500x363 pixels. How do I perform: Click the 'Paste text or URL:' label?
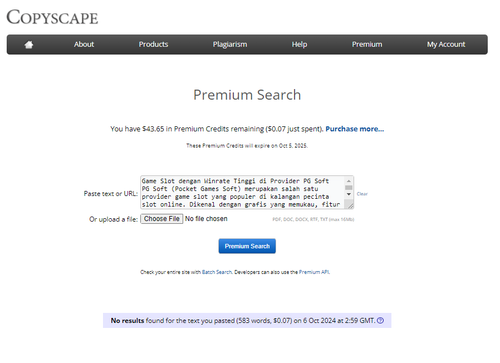(111, 194)
